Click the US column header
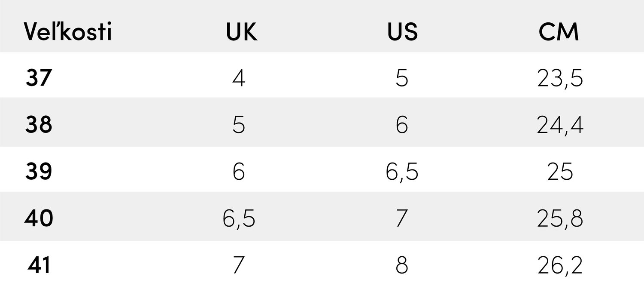 click(x=402, y=32)
